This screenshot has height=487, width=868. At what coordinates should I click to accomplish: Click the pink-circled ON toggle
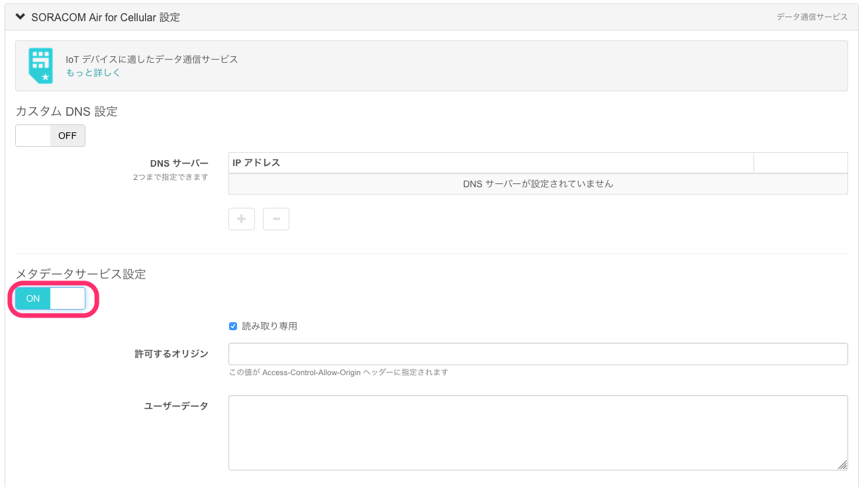pyautogui.click(x=50, y=298)
